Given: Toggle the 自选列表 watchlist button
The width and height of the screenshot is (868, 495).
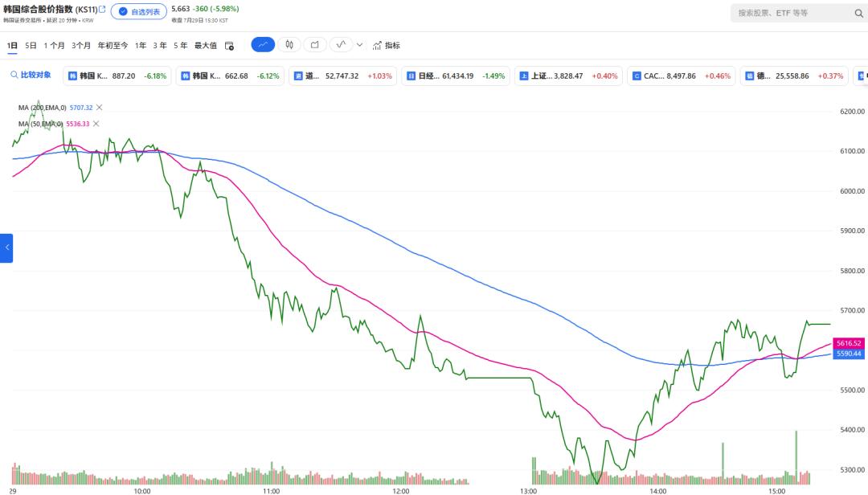Looking at the screenshot, I should point(139,11).
